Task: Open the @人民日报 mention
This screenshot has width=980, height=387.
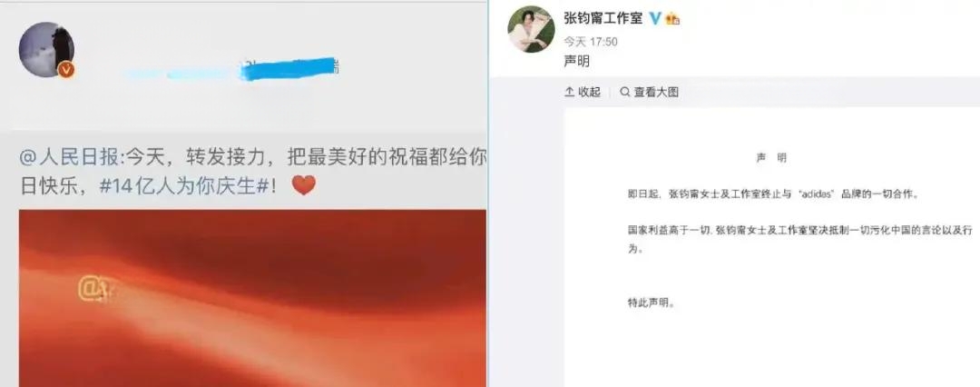Action: click(69, 157)
